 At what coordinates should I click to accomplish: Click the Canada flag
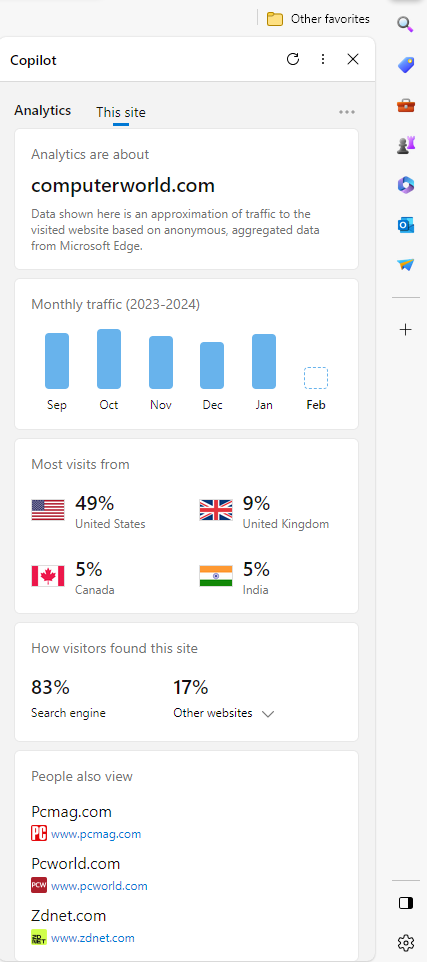click(x=48, y=576)
